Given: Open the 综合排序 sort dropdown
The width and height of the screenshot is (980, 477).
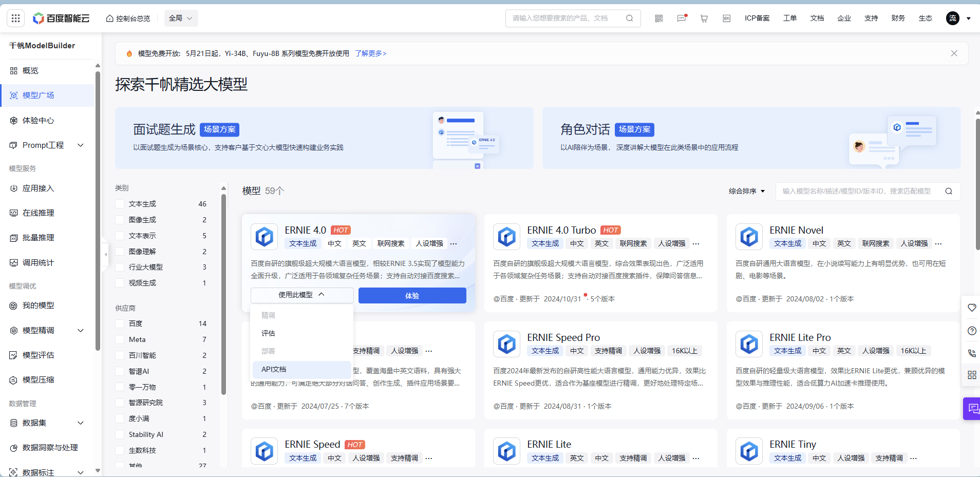Looking at the screenshot, I should [747, 191].
